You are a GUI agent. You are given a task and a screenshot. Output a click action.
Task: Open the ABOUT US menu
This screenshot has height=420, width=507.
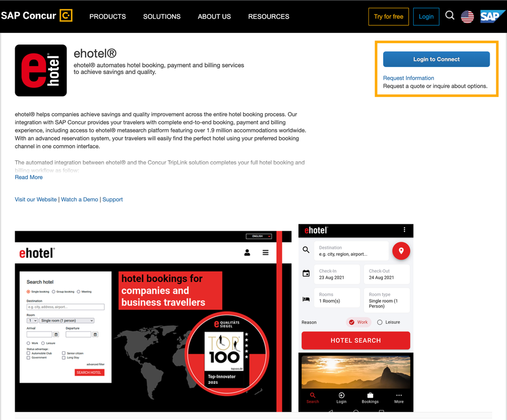click(214, 16)
